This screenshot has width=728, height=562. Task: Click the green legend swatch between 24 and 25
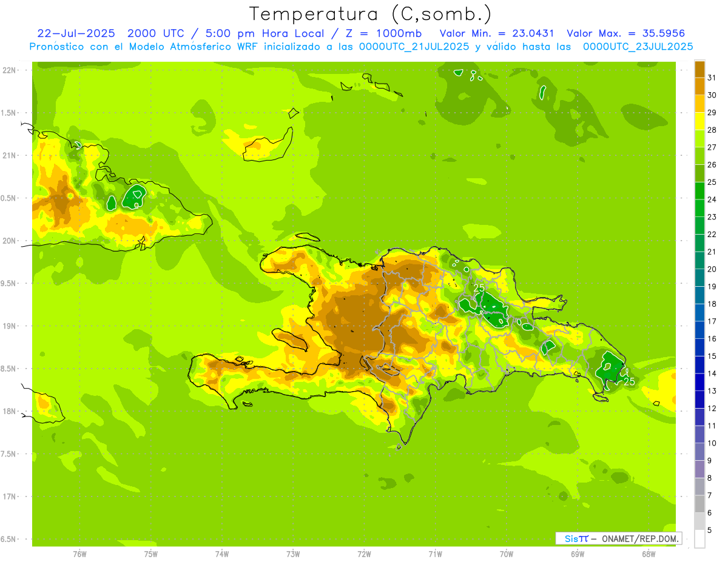tap(699, 191)
